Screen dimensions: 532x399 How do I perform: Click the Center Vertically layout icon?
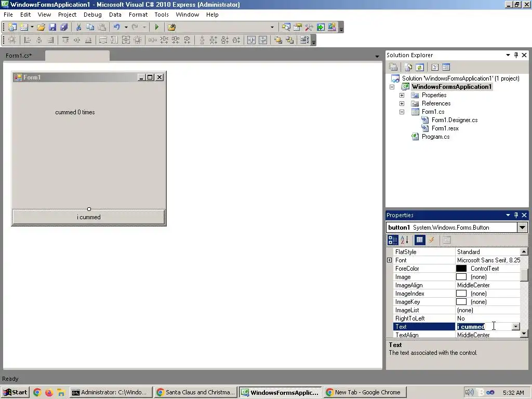(263, 40)
